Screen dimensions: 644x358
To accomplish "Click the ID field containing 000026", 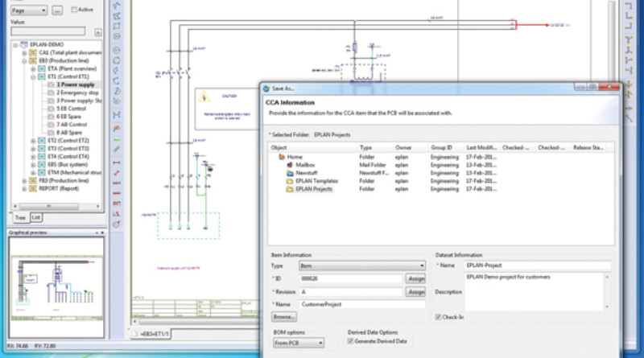I will [351, 279].
